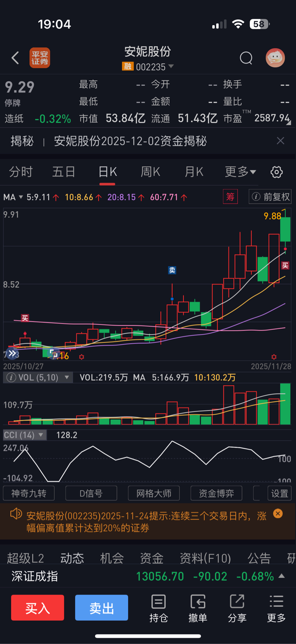Select the 网格大师 indicator button
This screenshot has height=644, width=296.
pyautogui.click(x=154, y=493)
